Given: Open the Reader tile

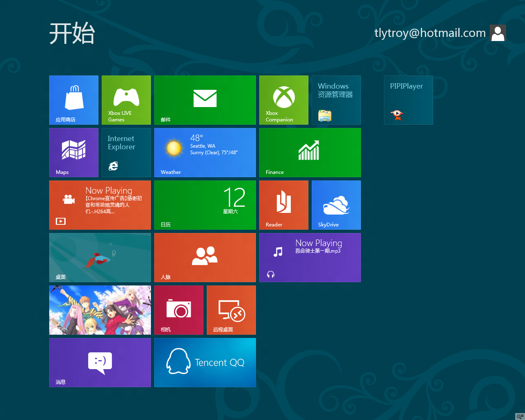Looking at the screenshot, I should [x=284, y=205].
